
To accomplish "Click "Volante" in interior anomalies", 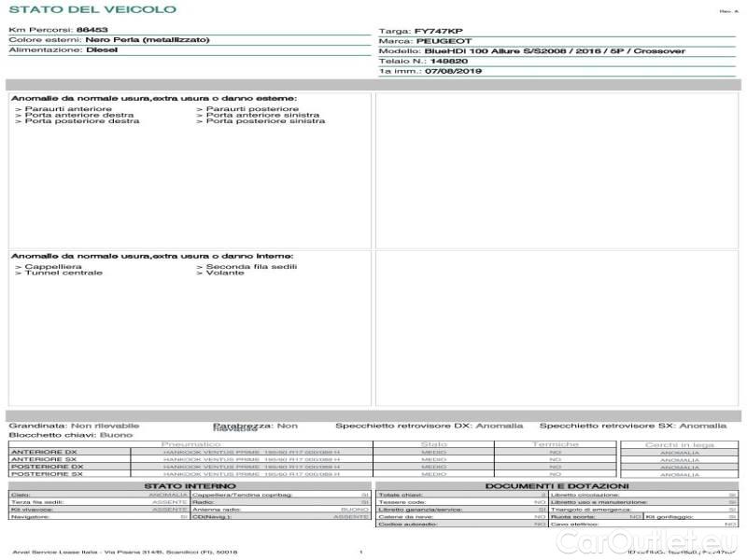I will coord(225,273).
